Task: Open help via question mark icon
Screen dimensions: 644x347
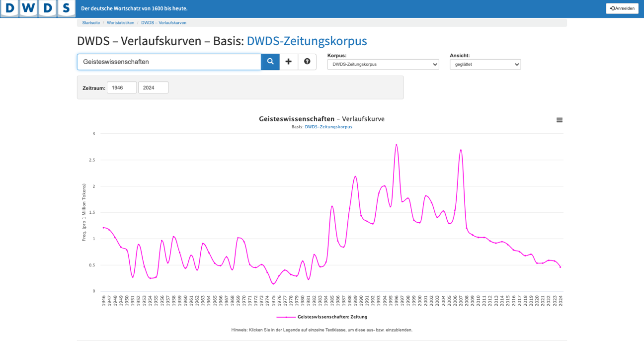Action: (x=307, y=62)
